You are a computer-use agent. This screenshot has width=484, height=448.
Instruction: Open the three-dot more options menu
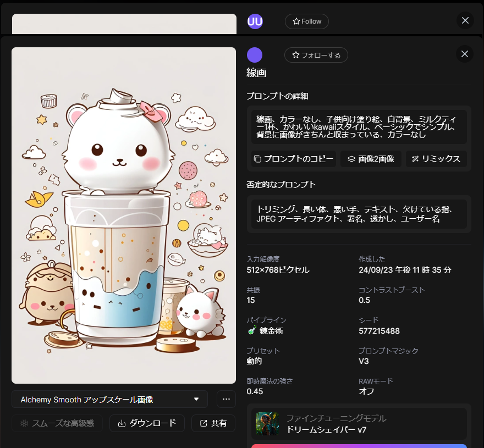pos(226,399)
